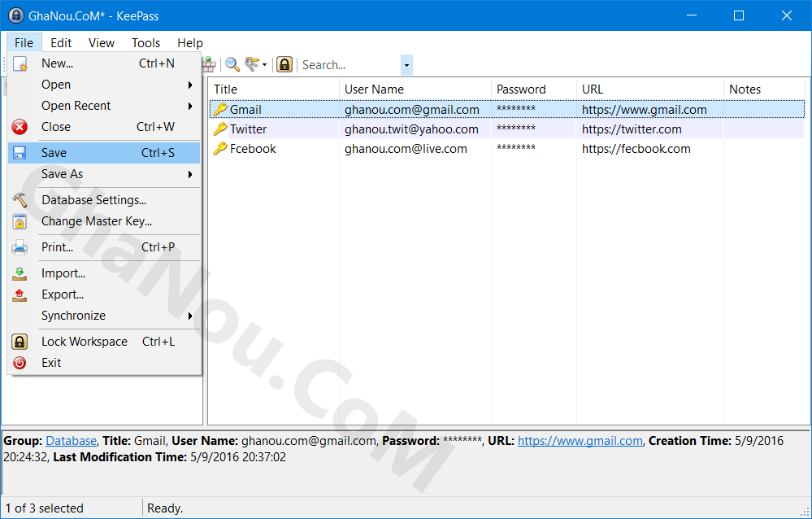Expand the Search box dropdown arrow
The image size is (812, 519).
click(406, 65)
